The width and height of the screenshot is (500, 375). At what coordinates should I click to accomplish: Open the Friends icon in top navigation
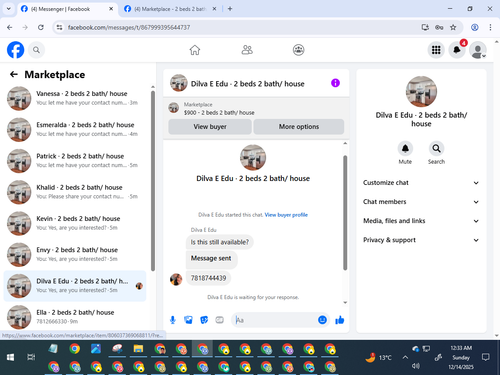point(247,50)
